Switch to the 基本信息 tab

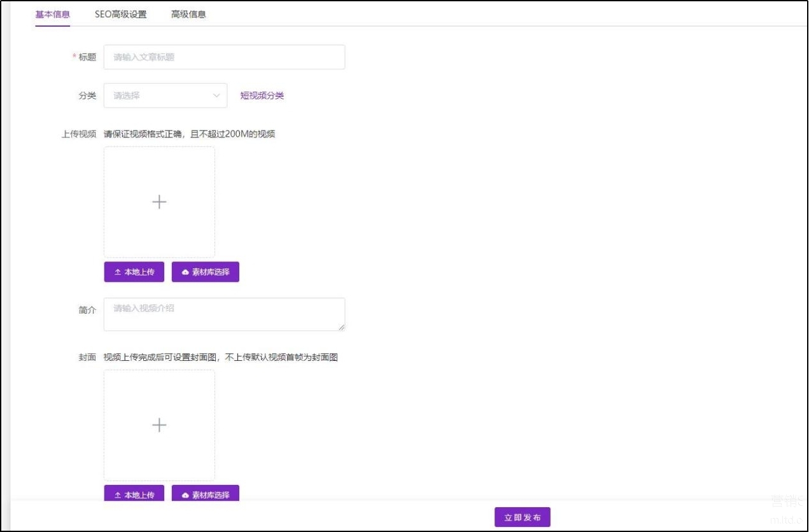click(x=53, y=14)
